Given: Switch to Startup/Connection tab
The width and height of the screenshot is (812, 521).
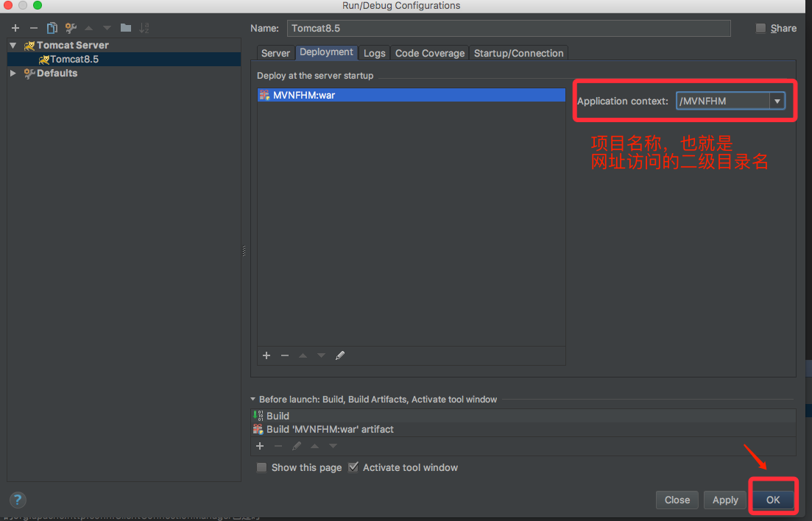Looking at the screenshot, I should [518, 53].
